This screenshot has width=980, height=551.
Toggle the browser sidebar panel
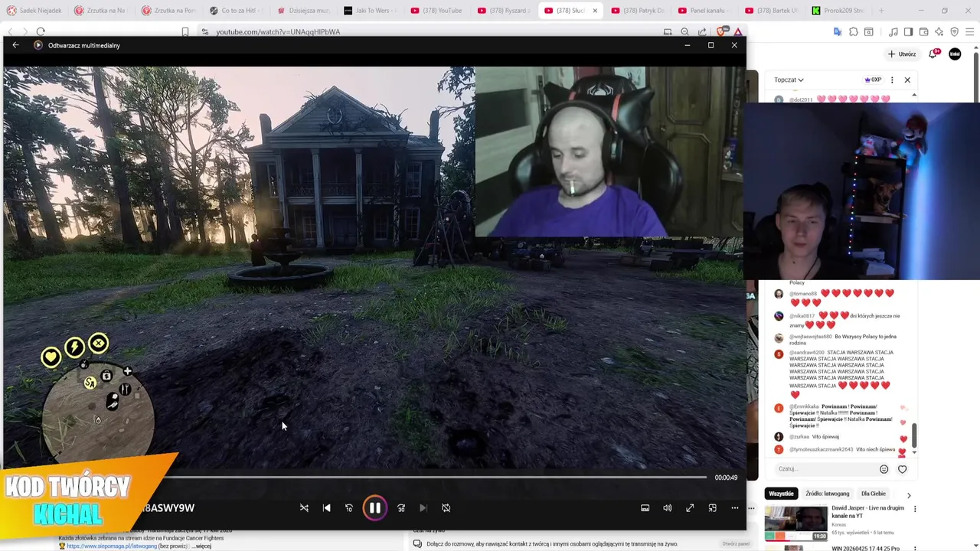click(x=908, y=32)
